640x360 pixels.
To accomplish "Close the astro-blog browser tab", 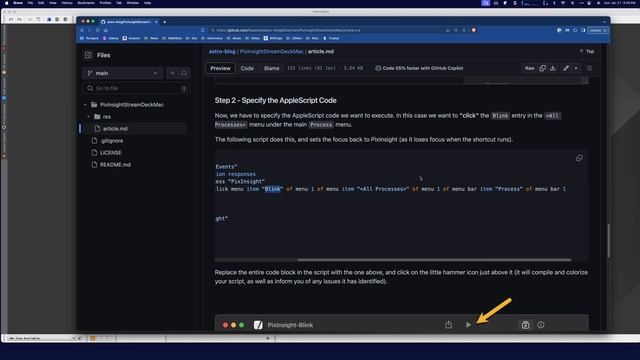I will 156,22.
